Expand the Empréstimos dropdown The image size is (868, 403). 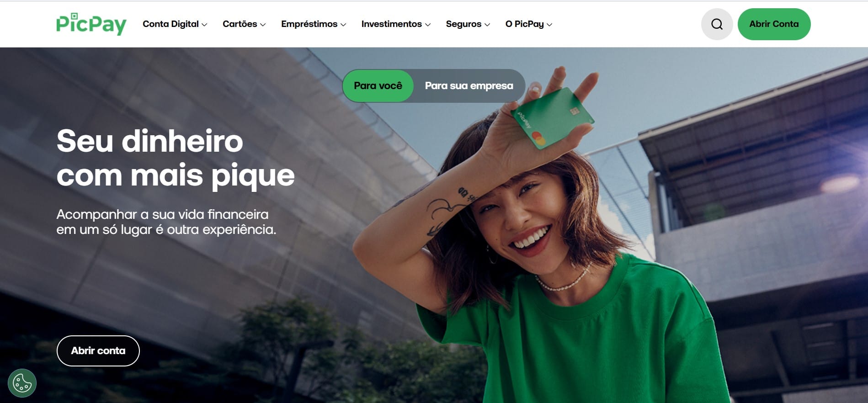[314, 24]
